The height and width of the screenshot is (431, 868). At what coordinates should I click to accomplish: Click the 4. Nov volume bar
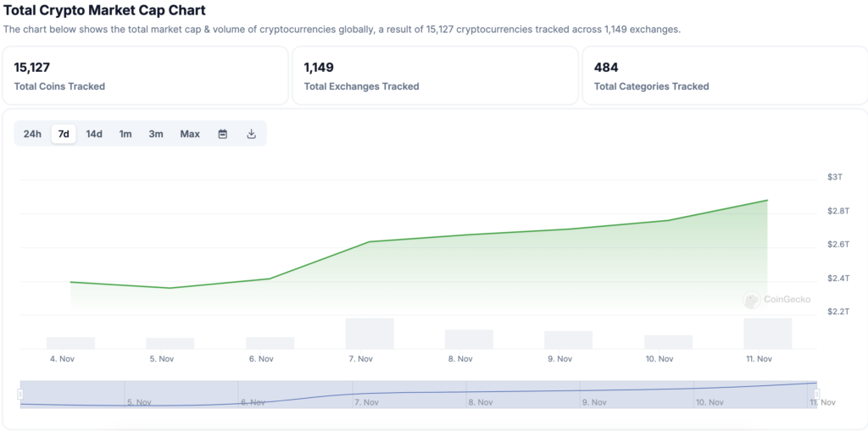click(x=70, y=343)
